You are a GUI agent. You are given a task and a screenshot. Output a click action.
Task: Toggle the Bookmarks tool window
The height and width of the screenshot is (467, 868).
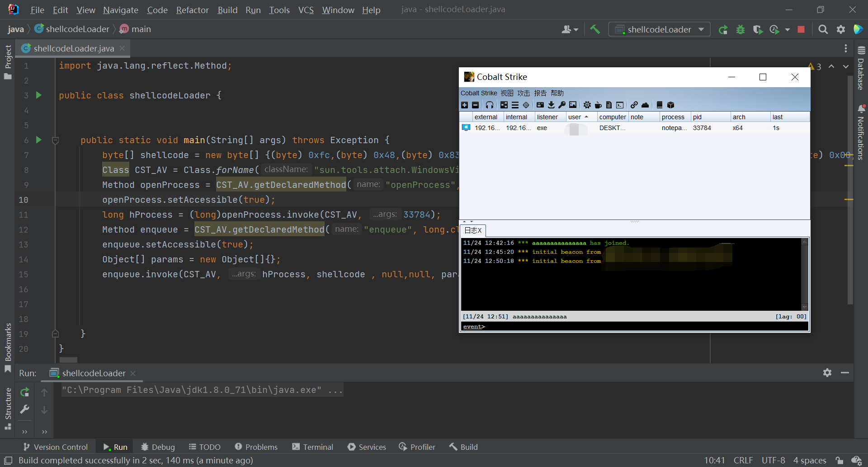(x=8, y=347)
